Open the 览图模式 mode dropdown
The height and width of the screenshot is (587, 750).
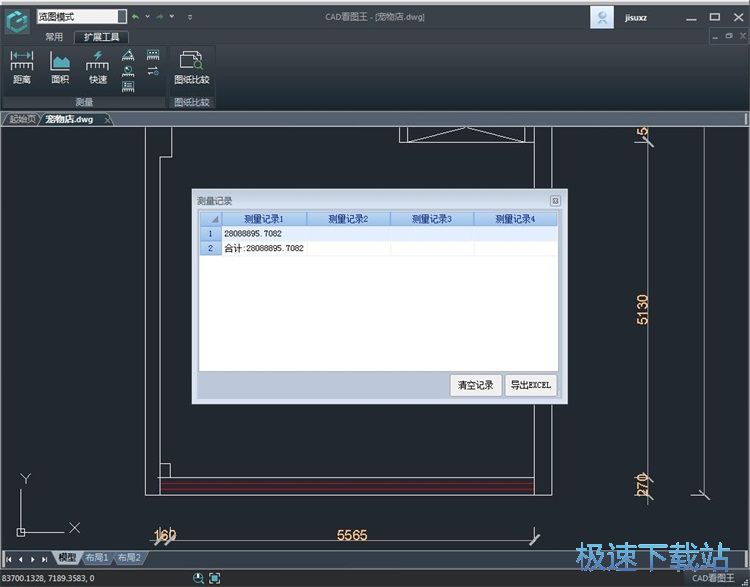tap(122, 17)
